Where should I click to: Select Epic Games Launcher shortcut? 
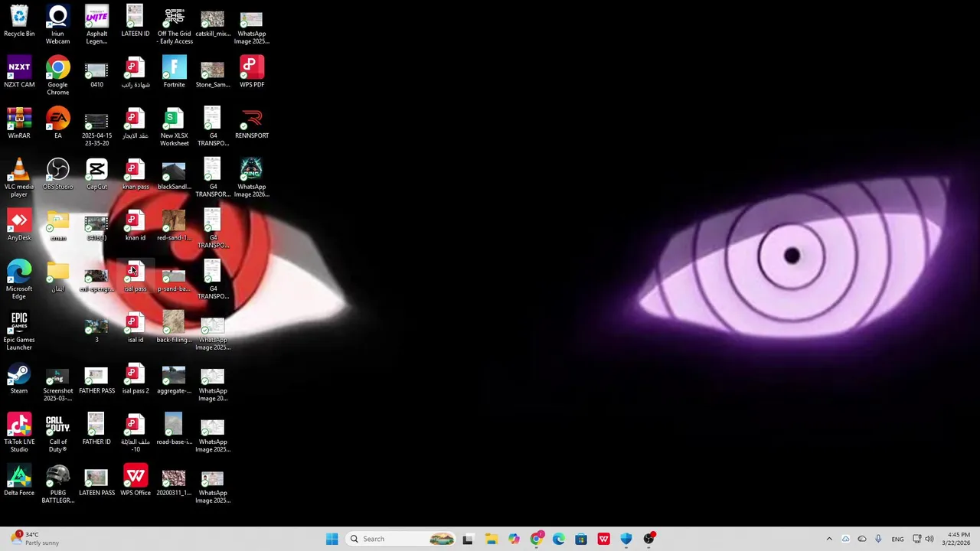19,331
